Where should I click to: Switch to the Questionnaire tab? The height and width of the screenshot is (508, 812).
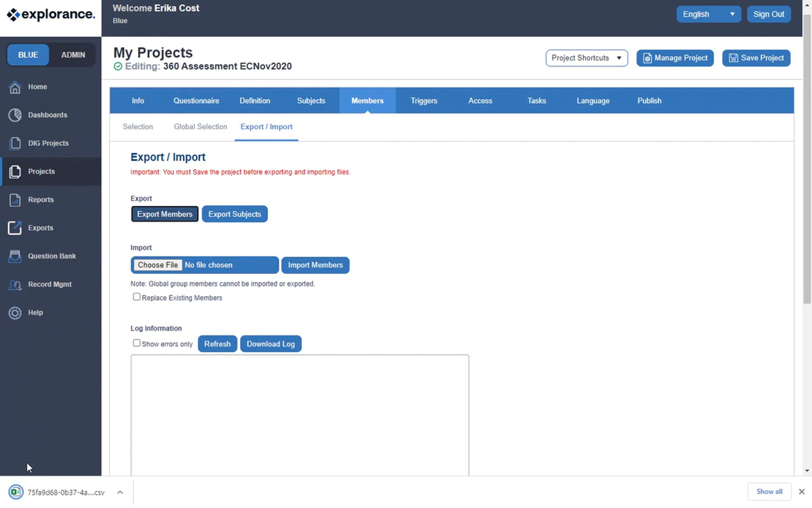point(196,101)
